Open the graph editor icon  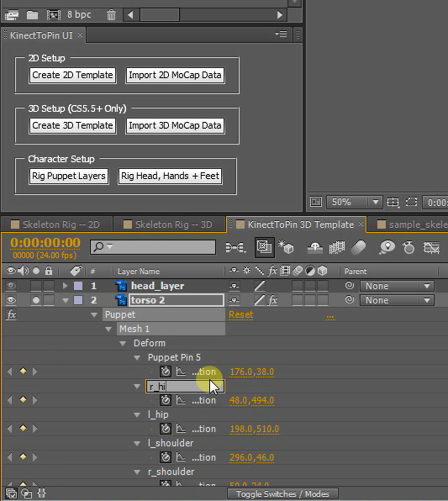(x=431, y=247)
